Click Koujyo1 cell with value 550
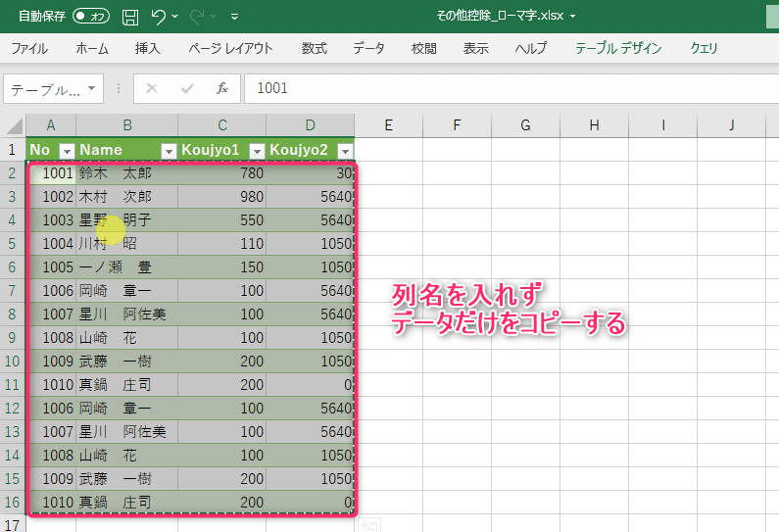779x532 pixels. click(222, 220)
